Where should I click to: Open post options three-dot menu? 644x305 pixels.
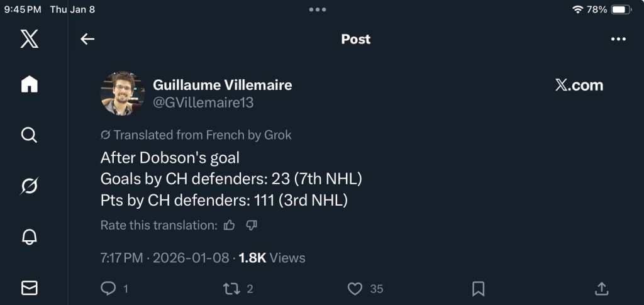click(618, 39)
